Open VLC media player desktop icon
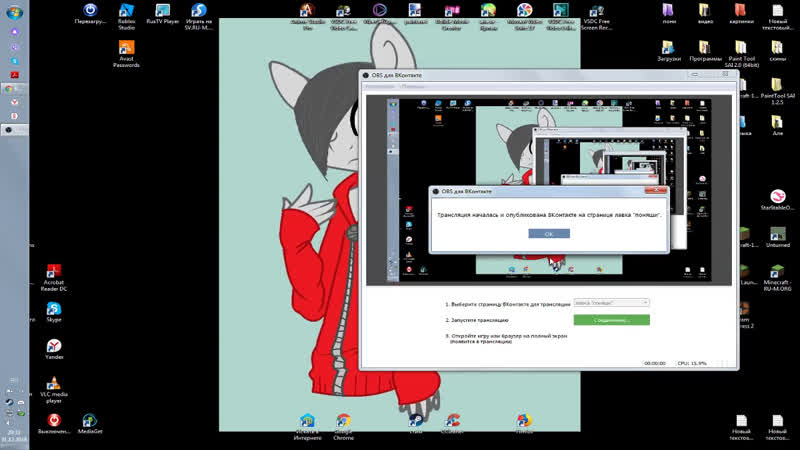800x450 pixels. click(54, 389)
